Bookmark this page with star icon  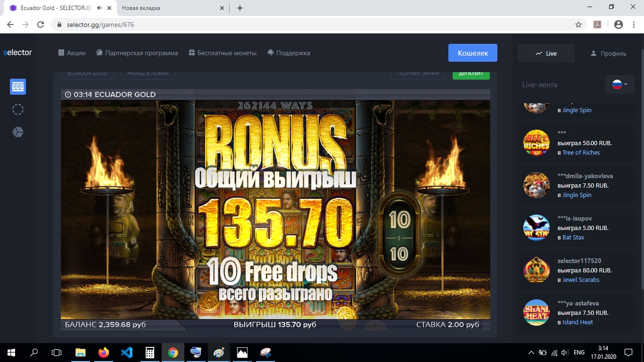click(x=579, y=25)
